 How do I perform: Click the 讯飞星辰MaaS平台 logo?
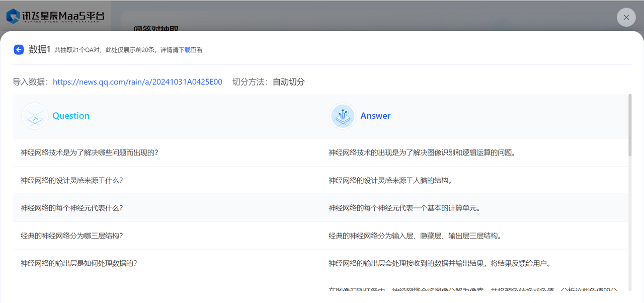[x=55, y=16]
